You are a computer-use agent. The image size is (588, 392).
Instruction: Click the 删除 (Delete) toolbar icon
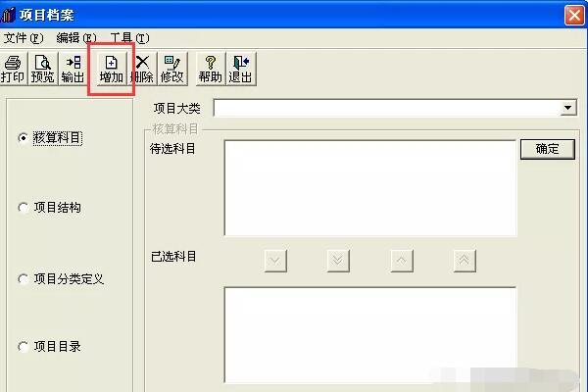(142, 69)
